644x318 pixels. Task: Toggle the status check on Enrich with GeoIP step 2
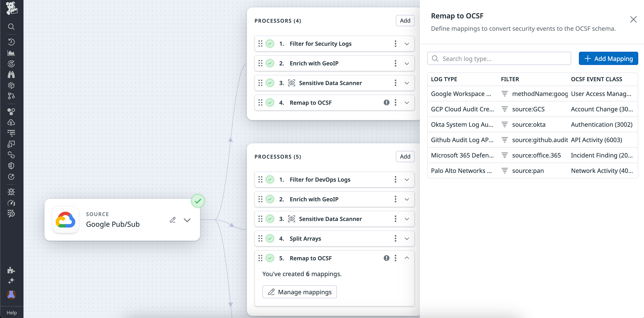270,63
